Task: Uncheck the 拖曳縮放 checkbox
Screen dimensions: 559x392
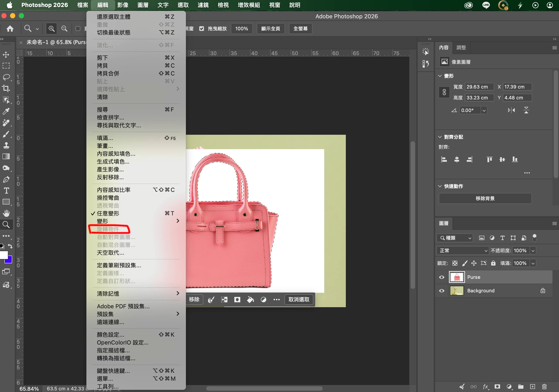Action: point(202,29)
